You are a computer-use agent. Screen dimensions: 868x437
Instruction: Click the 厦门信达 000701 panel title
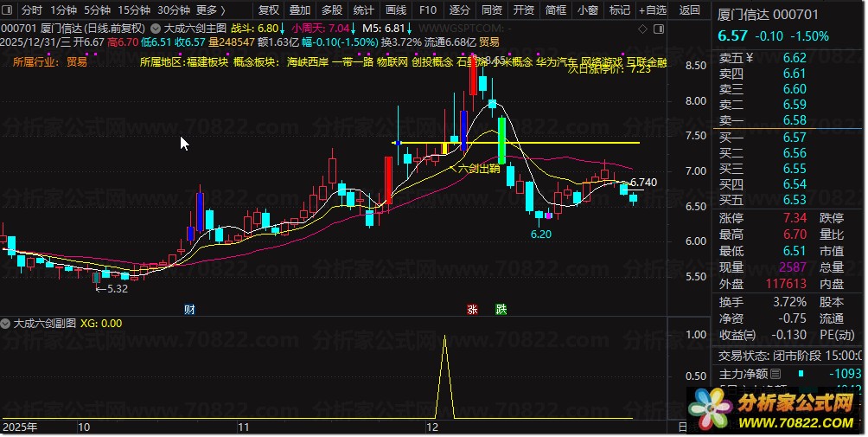(767, 15)
